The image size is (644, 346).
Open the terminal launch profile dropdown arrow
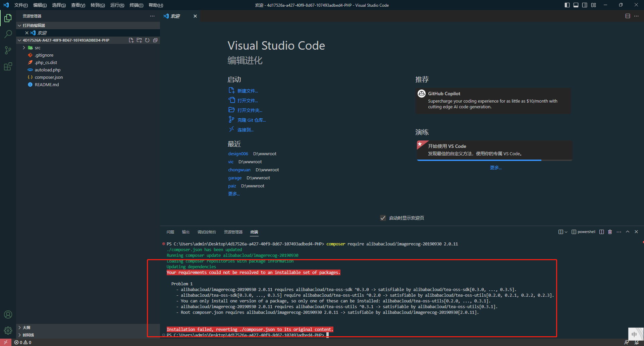(x=566, y=232)
